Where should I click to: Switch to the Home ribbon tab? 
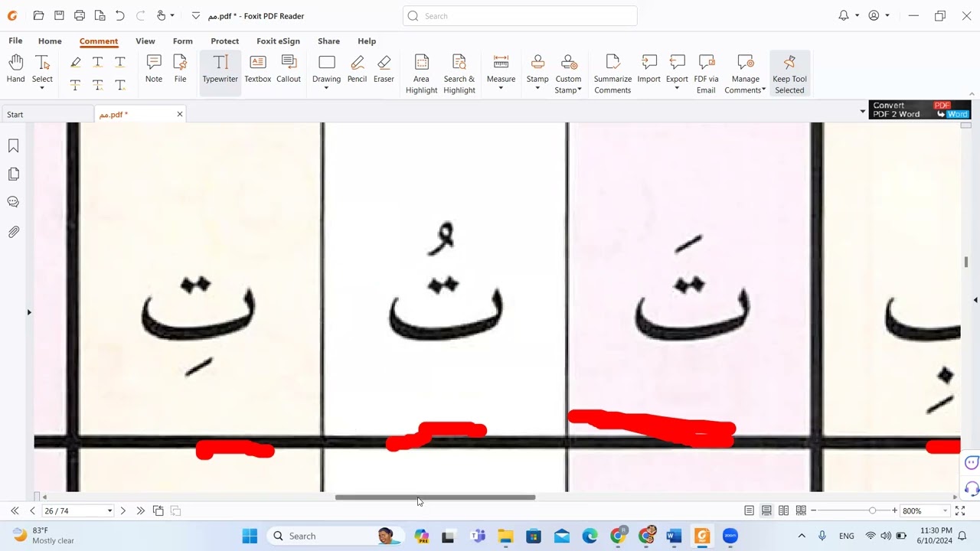[x=50, y=41]
